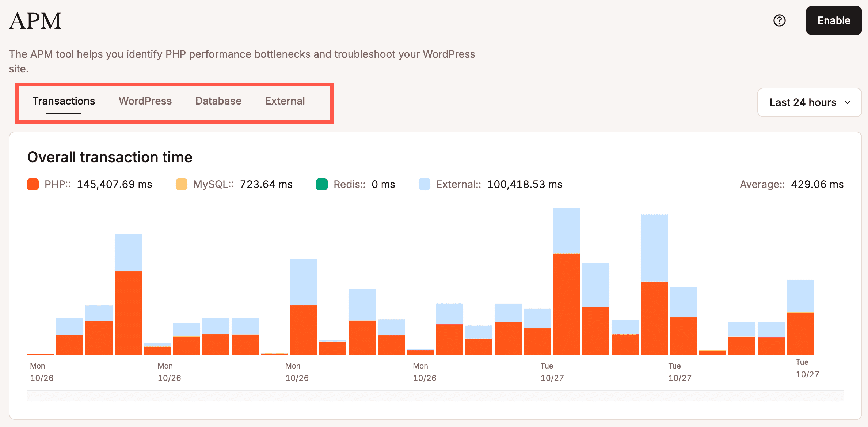Click the MySQL value 723.64 ms
The width and height of the screenshot is (868, 427).
pyautogui.click(x=266, y=184)
